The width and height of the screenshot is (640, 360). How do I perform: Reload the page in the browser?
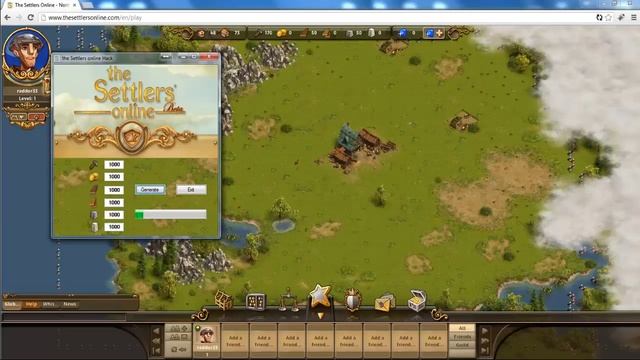(x=31, y=18)
